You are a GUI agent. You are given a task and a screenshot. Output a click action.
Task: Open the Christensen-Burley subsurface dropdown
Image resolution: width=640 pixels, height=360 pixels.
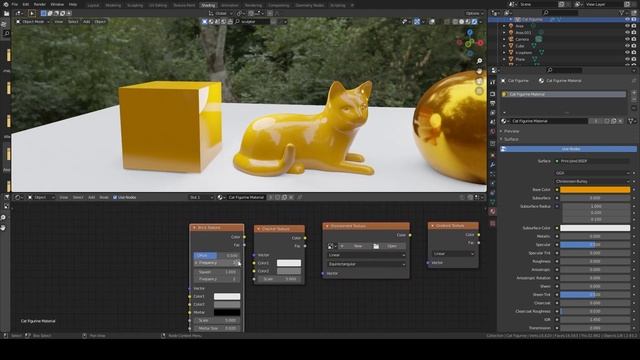[x=593, y=181]
